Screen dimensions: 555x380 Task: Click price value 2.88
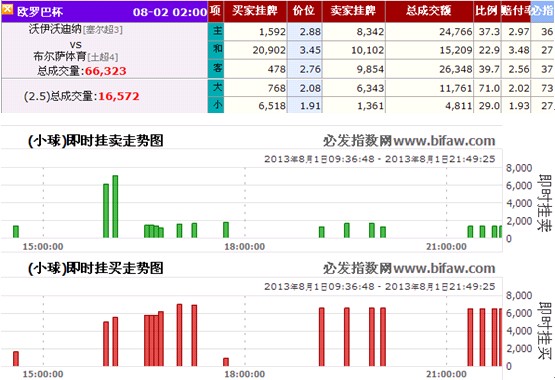tap(310, 32)
